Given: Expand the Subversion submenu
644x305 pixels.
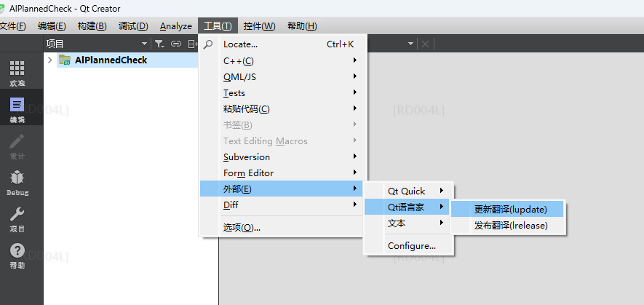Looking at the screenshot, I should tap(282, 157).
